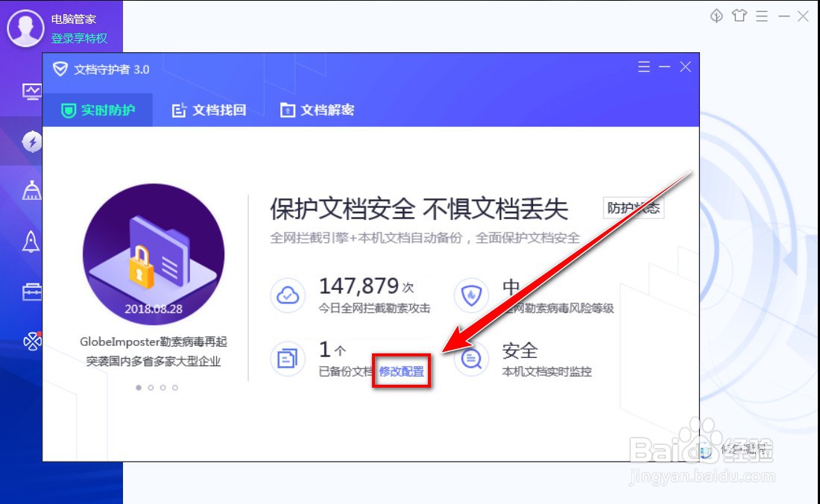
Task: Open the lightning virus scan icon in sidebar
Action: coord(31,142)
